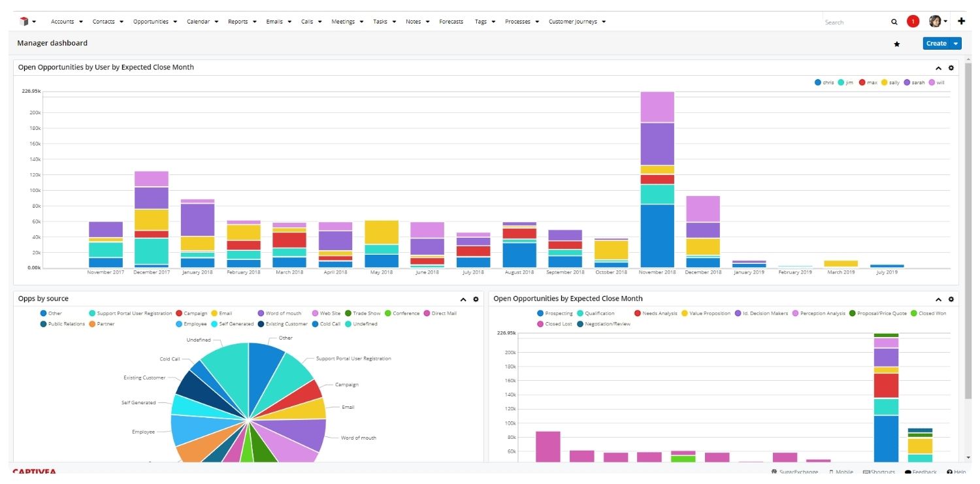Toggle the sally series in the legend
Viewport: 980px width, 484px height.
[890, 83]
